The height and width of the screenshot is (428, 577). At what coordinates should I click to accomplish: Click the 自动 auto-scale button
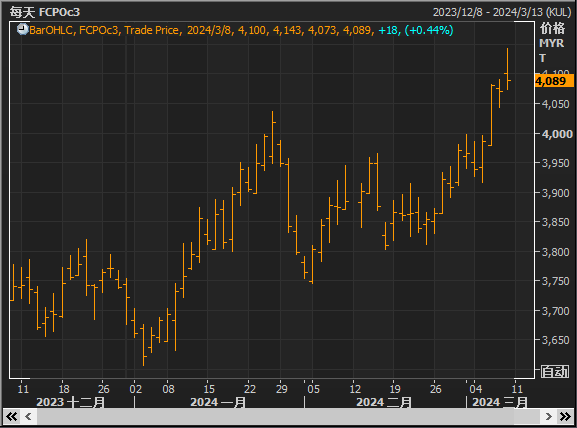pyautogui.click(x=555, y=372)
